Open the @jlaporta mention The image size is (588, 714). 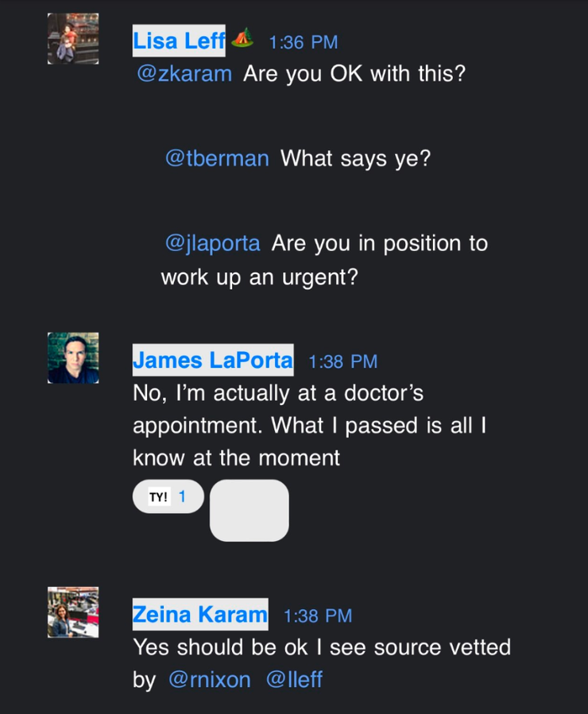(212, 243)
